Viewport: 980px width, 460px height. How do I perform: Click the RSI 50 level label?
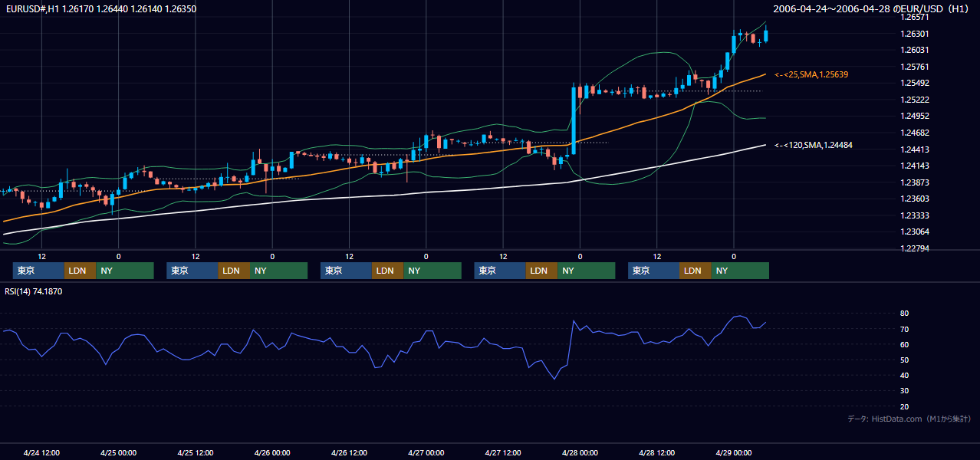pyautogui.click(x=904, y=360)
